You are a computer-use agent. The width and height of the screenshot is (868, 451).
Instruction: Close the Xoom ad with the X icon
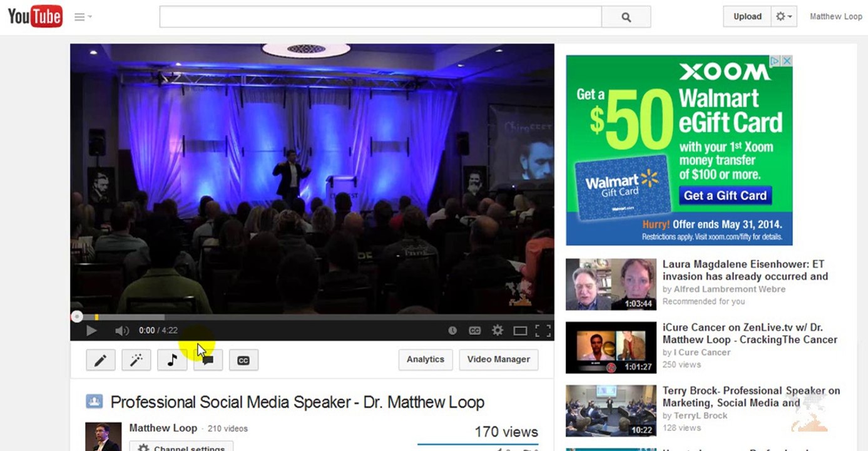787,61
